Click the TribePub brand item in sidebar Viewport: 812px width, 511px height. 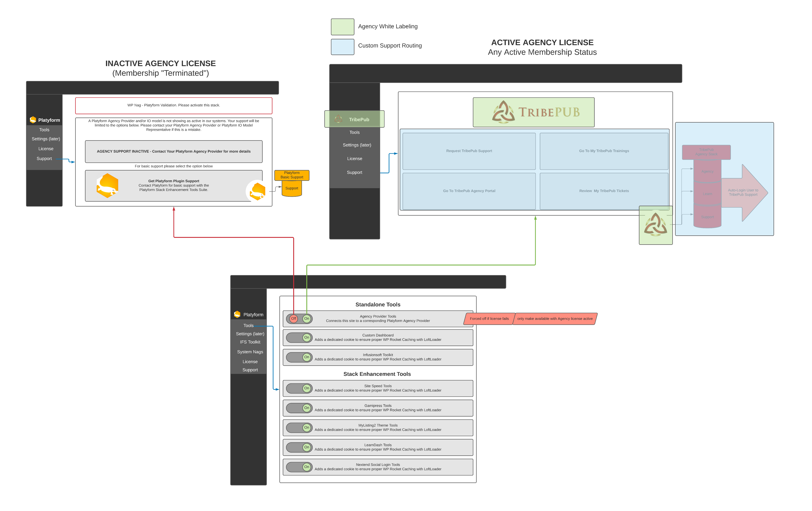pyautogui.click(x=354, y=119)
